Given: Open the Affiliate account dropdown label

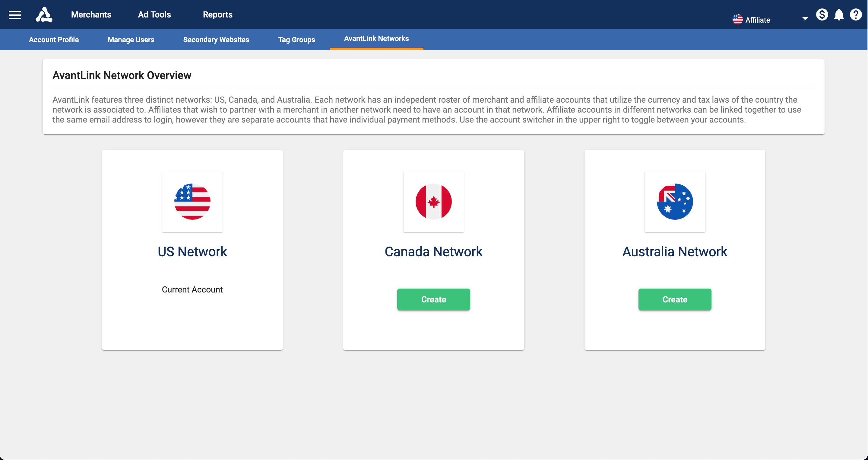Looking at the screenshot, I should (x=758, y=20).
